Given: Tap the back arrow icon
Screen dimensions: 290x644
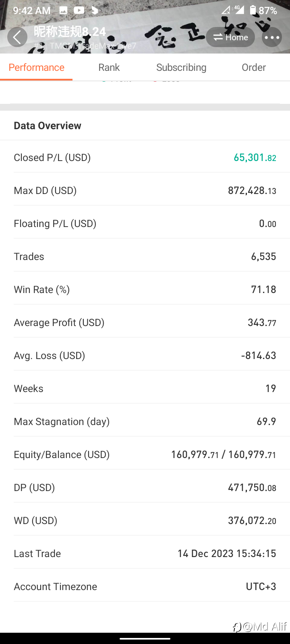Looking at the screenshot, I should (x=17, y=37).
